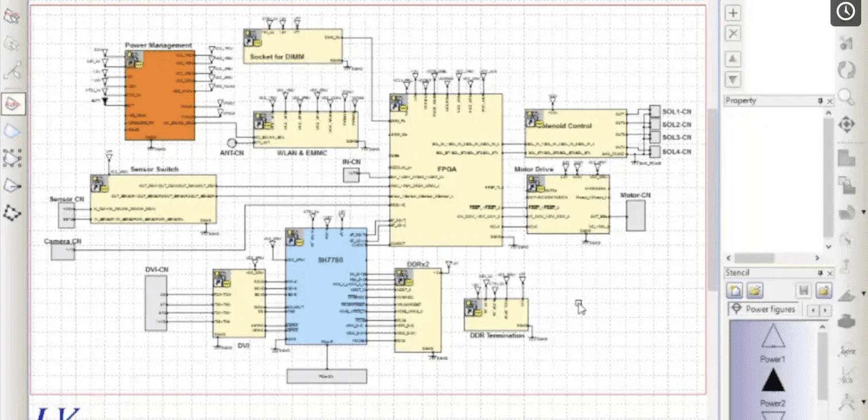Pin the Stencil panel with its pushpin toggle
The image size is (868, 420).
pyautogui.click(x=821, y=272)
